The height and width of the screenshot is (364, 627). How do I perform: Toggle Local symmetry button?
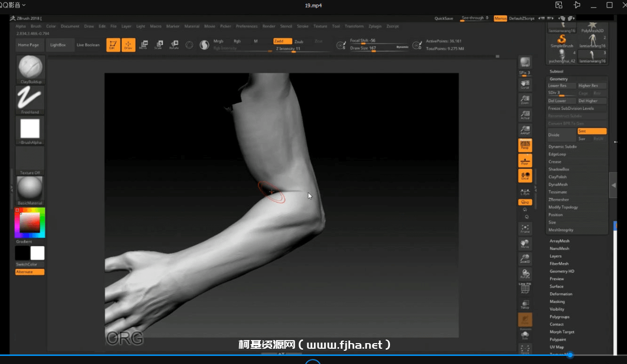(x=525, y=176)
